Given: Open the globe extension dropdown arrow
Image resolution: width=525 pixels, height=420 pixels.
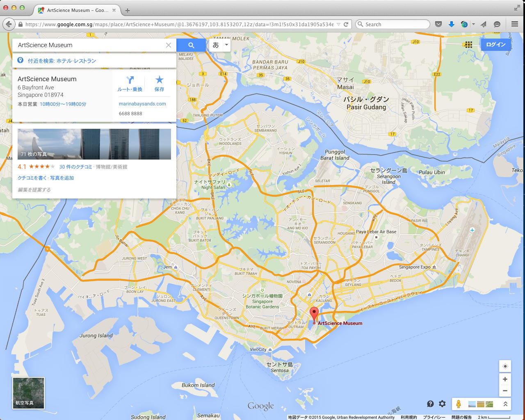Looking at the screenshot, I should tap(473, 24).
